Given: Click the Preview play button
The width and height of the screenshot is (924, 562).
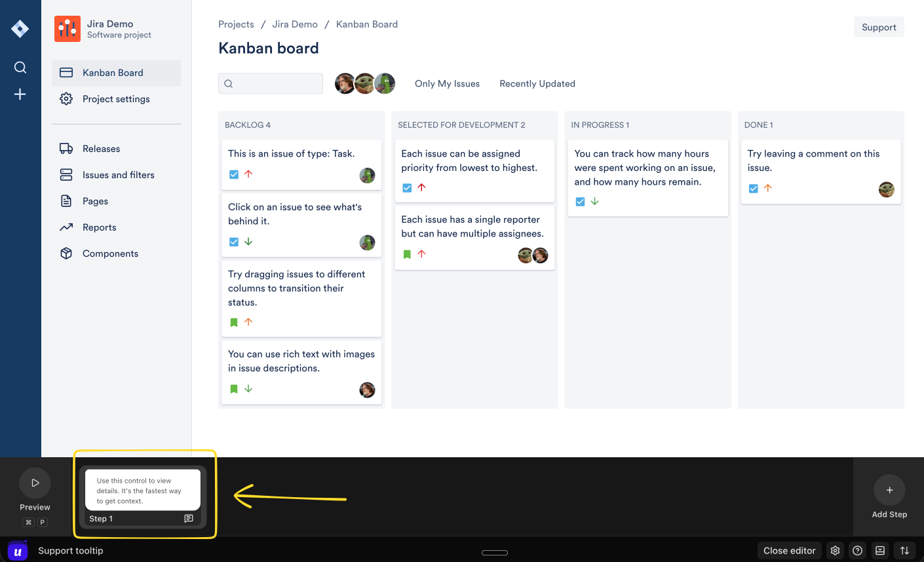Looking at the screenshot, I should coord(35,483).
